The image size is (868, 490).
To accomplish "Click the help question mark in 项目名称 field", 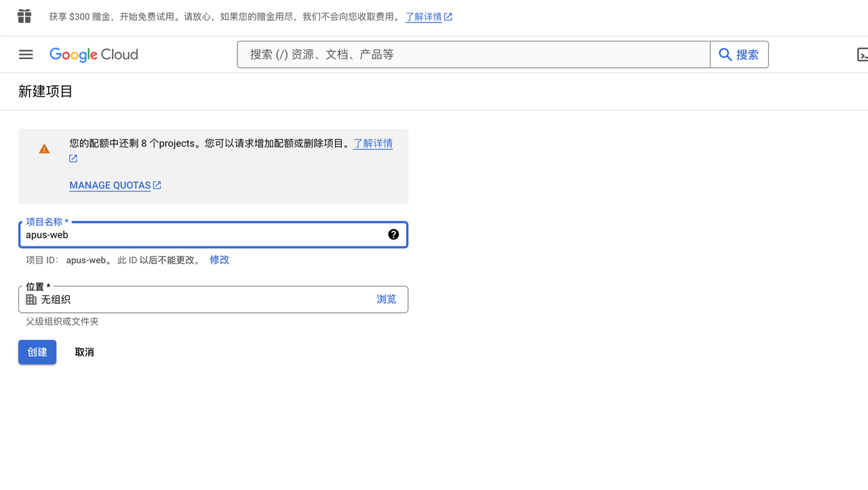I will pos(393,234).
